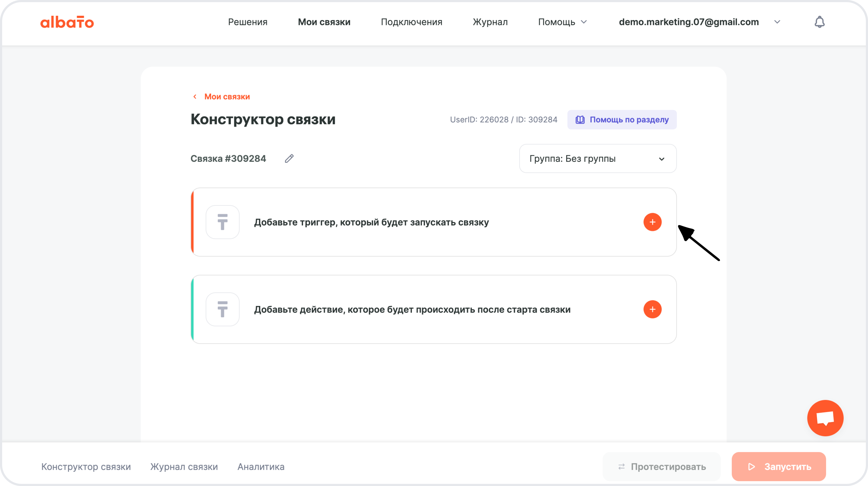Click the action placeholder icon
Screen dimensions: 868x486
click(x=222, y=309)
